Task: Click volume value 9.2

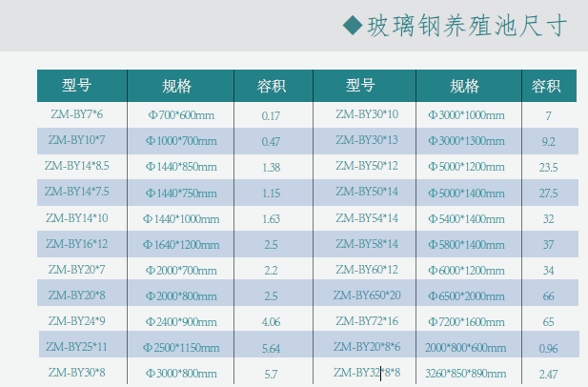Action: pos(548,142)
